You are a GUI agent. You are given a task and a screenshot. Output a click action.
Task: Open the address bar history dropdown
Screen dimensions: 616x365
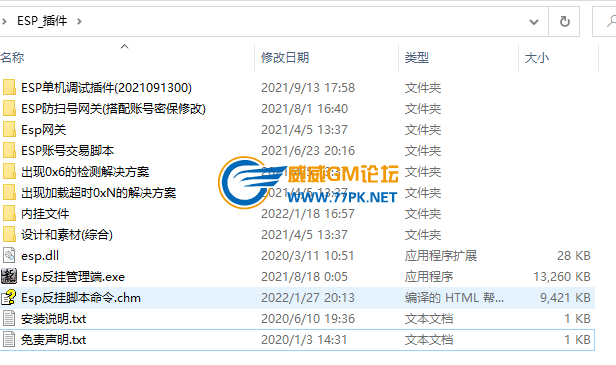534,22
